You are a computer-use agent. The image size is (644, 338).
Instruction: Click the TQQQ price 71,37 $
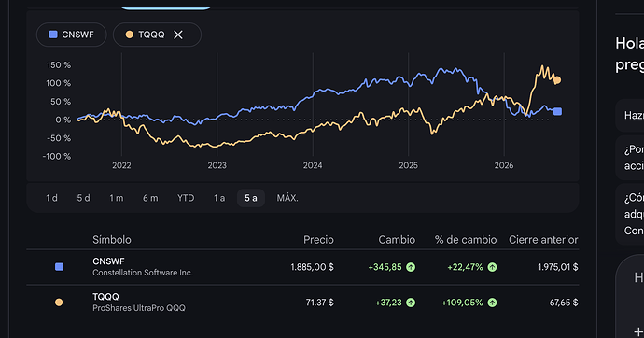[x=319, y=303]
